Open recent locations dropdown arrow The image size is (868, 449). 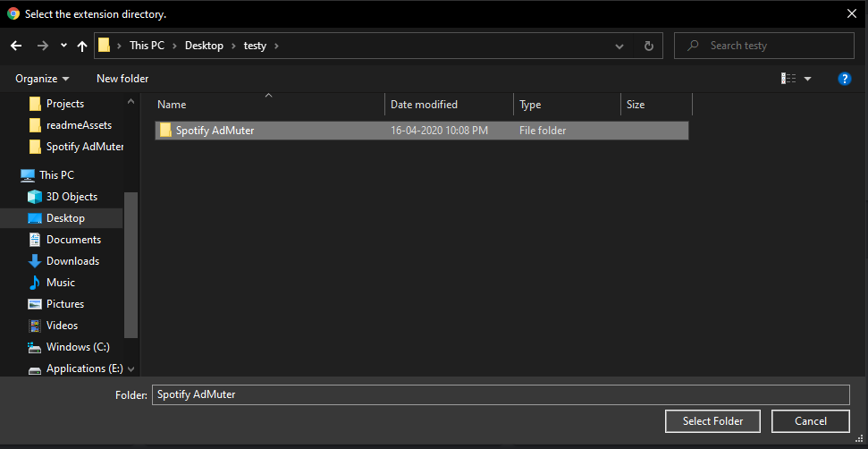63,46
